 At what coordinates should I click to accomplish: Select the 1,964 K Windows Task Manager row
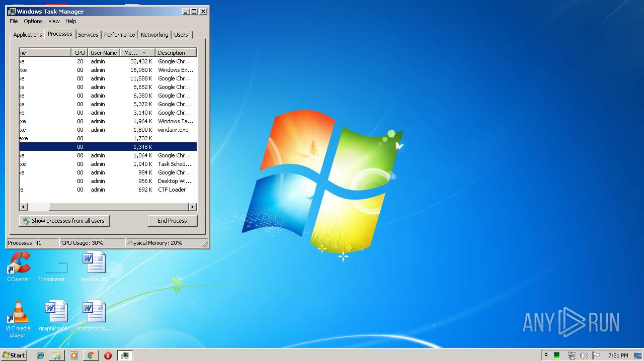[x=108, y=121]
